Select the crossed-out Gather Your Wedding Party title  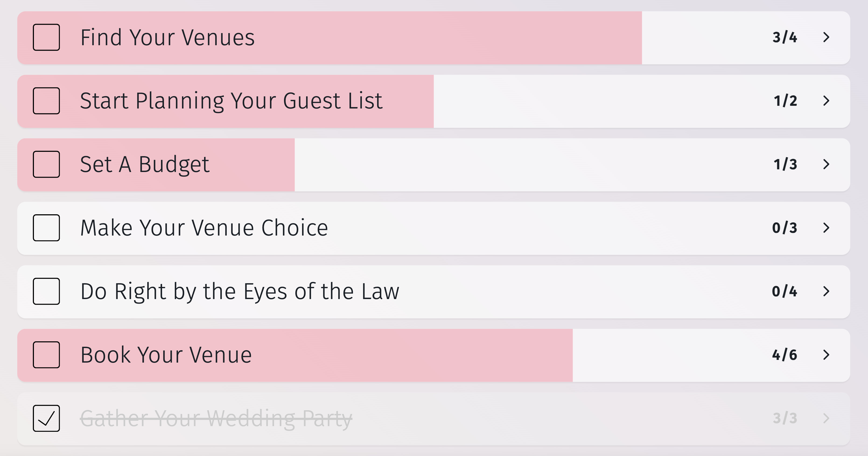coord(216,418)
